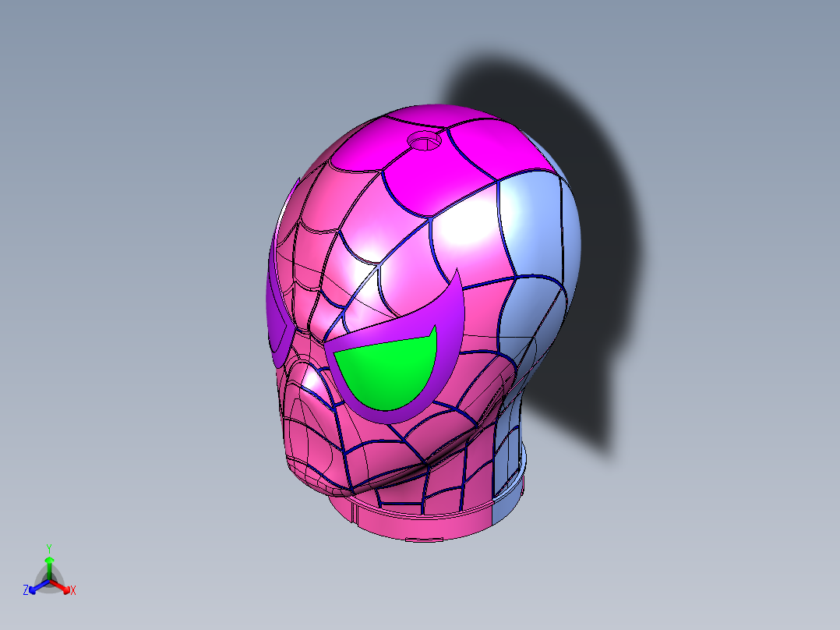Click the red X axis arrow on triad
This screenshot has height=630, width=840.
coord(61,586)
